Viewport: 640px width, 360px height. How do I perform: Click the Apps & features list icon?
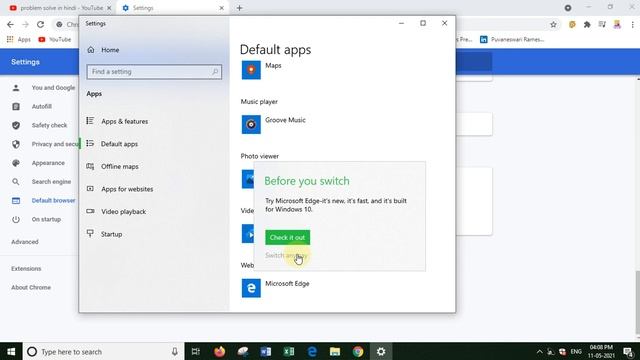coord(90,121)
